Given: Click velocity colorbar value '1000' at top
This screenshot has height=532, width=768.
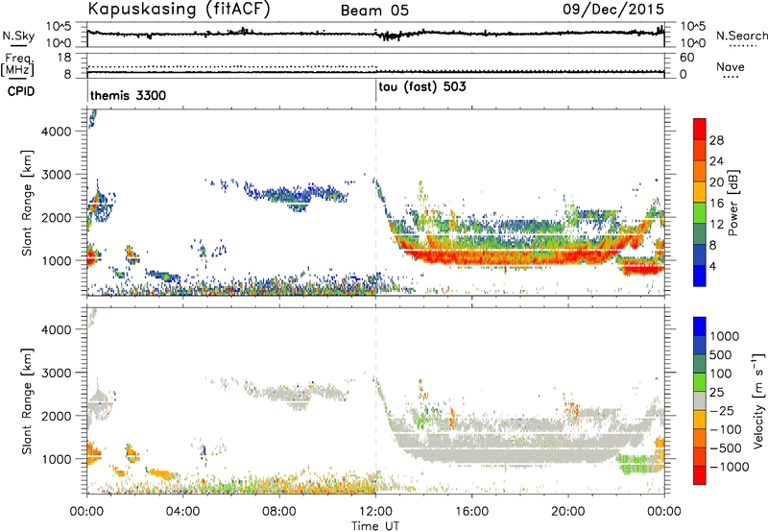Looking at the screenshot, I should pyautogui.click(x=725, y=336).
